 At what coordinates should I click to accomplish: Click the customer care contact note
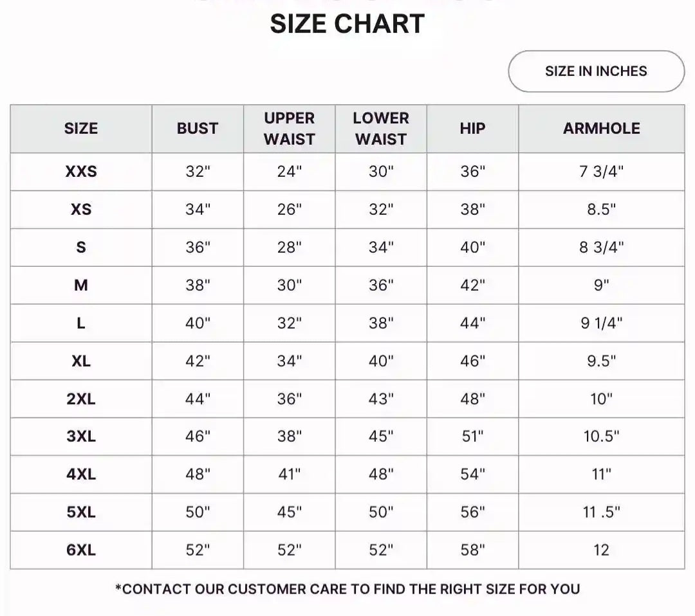point(347,589)
